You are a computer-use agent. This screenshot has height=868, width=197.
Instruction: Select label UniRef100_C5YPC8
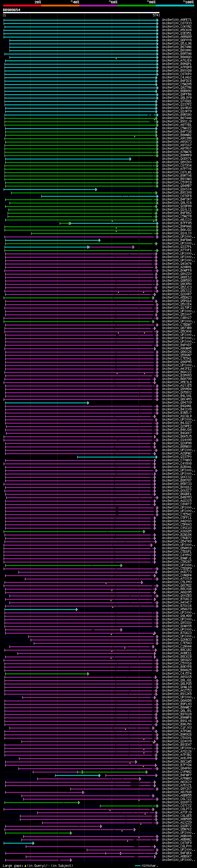[x=176, y=182]
